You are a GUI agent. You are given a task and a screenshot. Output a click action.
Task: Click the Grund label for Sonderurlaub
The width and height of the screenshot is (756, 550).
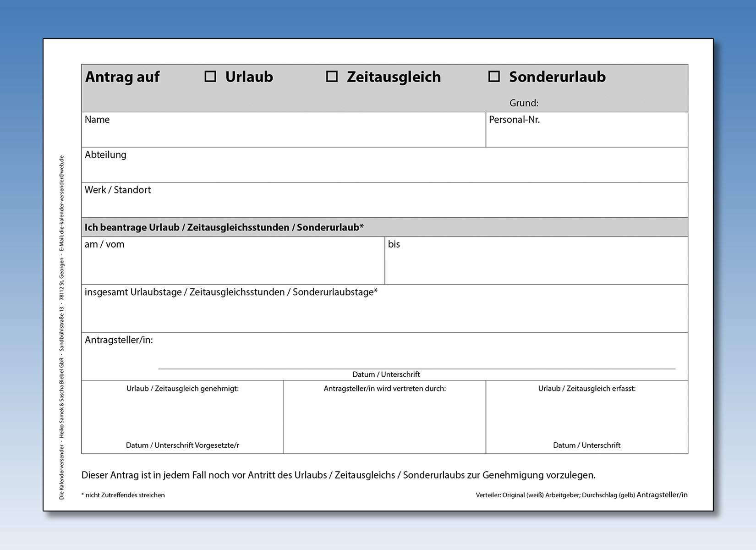(x=524, y=103)
